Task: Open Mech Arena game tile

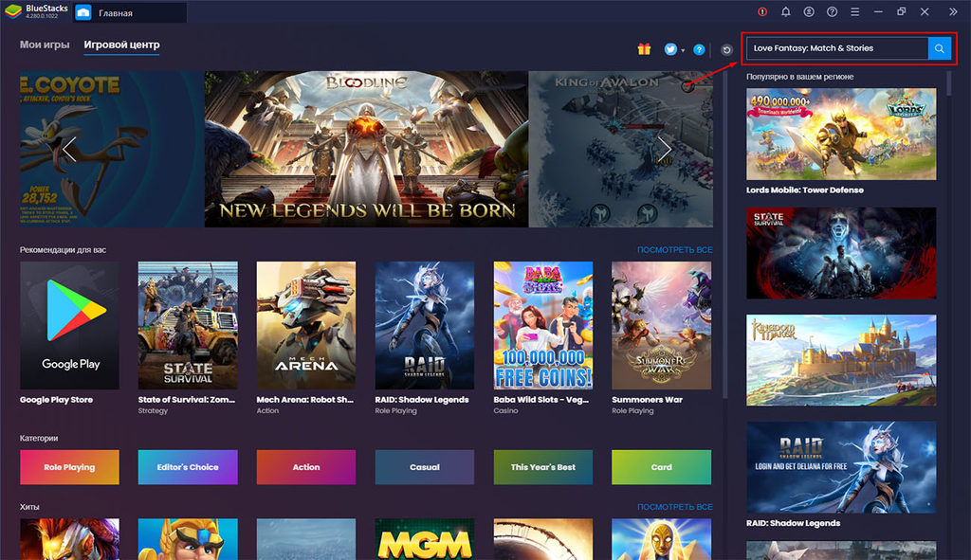Action: point(306,325)
